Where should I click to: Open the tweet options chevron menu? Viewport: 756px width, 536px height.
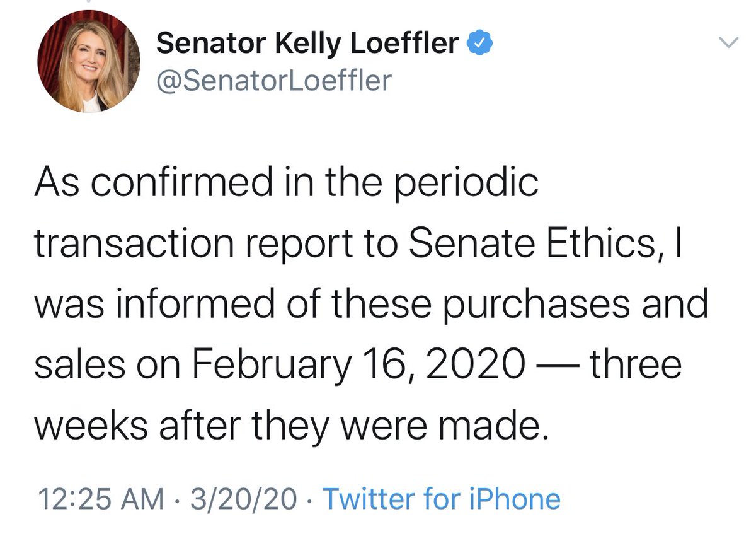tap(728, 43)
